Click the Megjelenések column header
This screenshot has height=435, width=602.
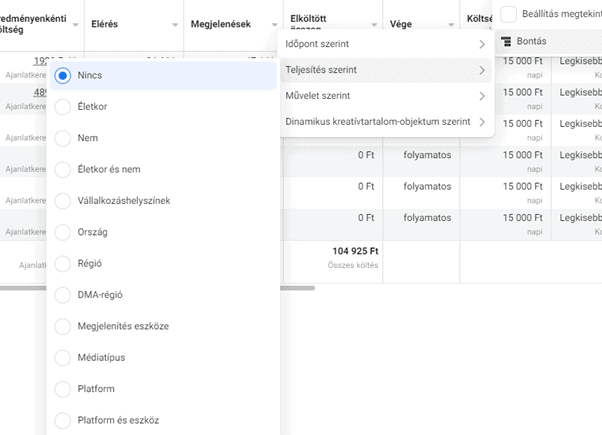[221, 24]
